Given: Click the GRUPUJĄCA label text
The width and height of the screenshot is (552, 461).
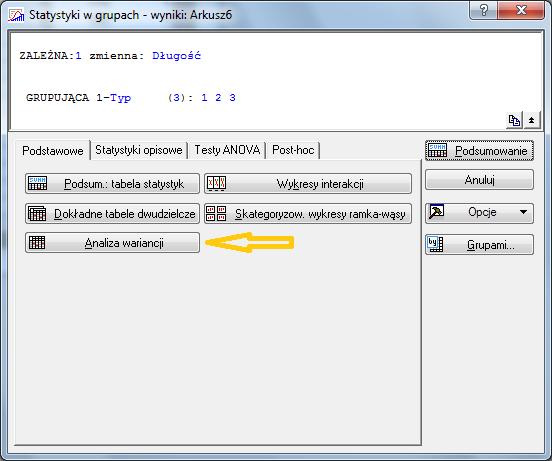Looking at the screenshot, I should (57, 97).
